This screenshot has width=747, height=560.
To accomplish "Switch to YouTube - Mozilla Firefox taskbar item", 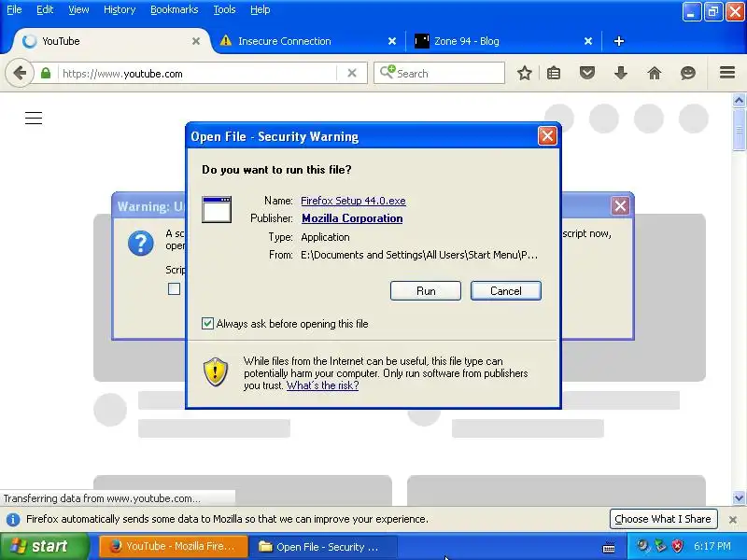I will 174,547.
